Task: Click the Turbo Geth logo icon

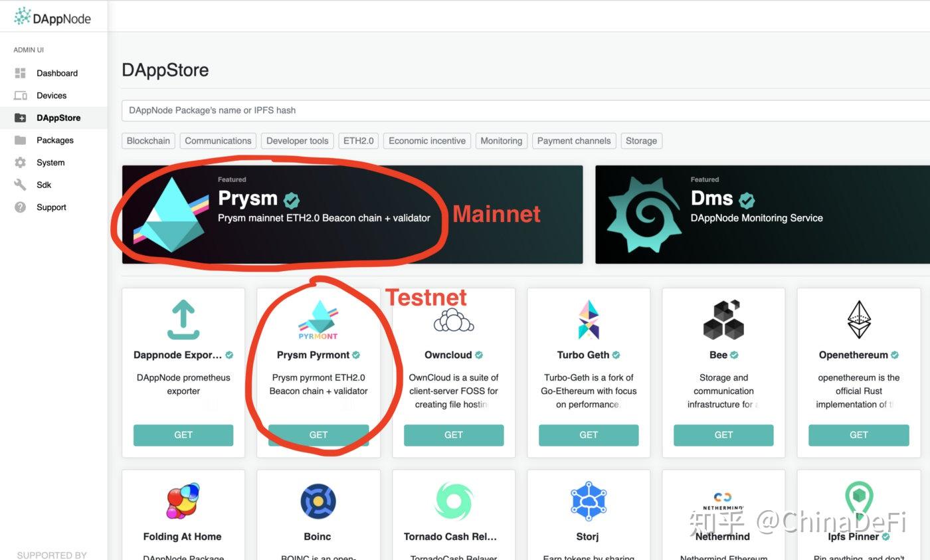Action: [589, 320]
